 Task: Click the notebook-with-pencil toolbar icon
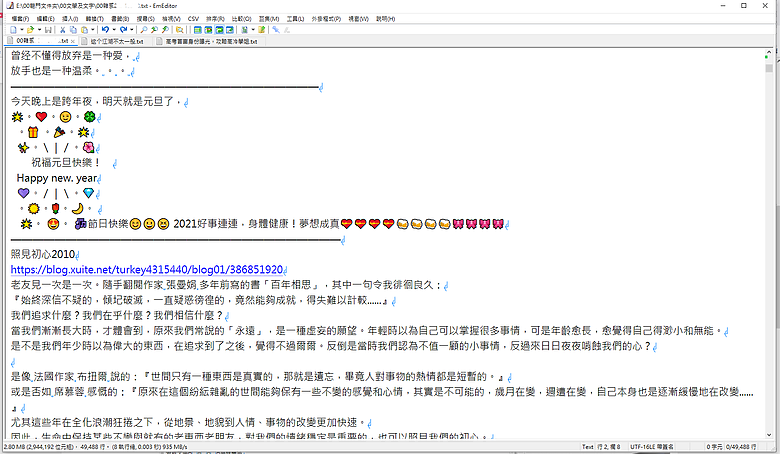(x=262, y=30)
